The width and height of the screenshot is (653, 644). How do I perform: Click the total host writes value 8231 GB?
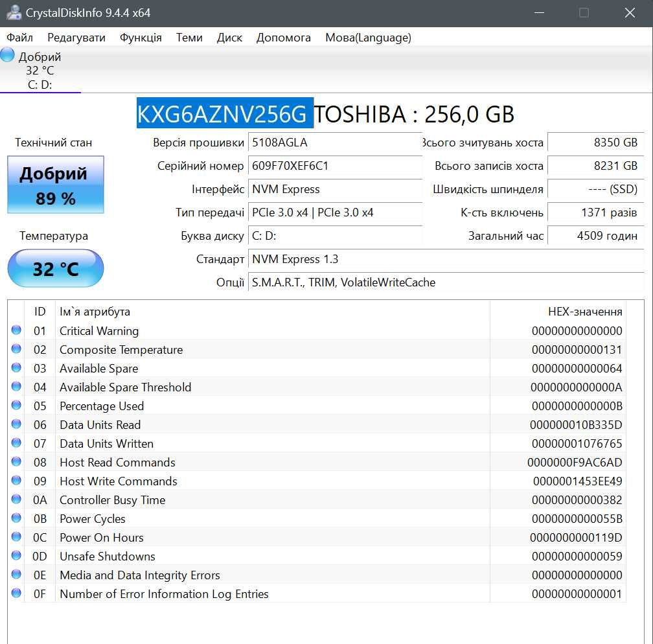[x=596, y=166]
